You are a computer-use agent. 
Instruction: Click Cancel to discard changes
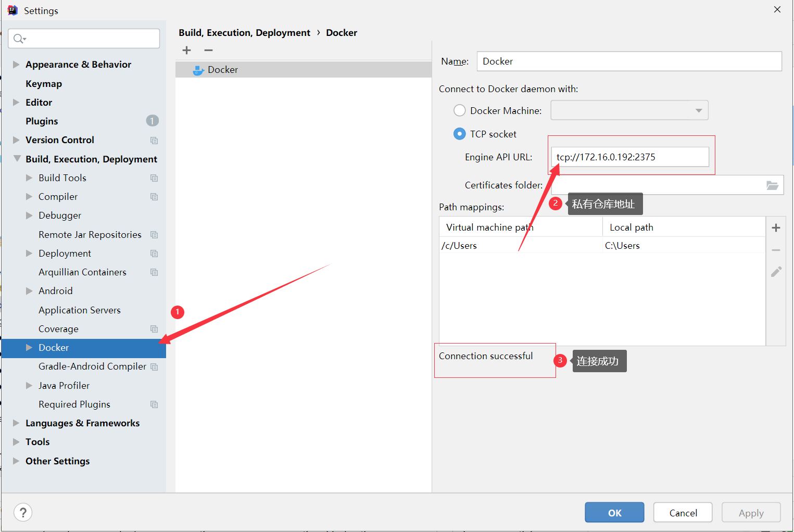coord(683,513)
